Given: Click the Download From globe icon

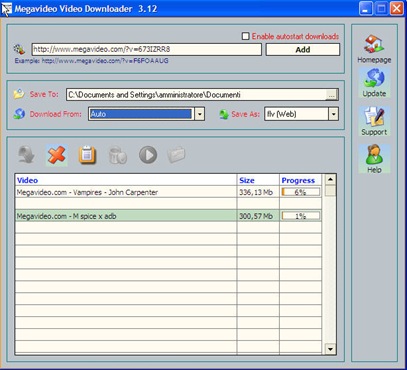Looking at the screenshot, I should 19,114.
